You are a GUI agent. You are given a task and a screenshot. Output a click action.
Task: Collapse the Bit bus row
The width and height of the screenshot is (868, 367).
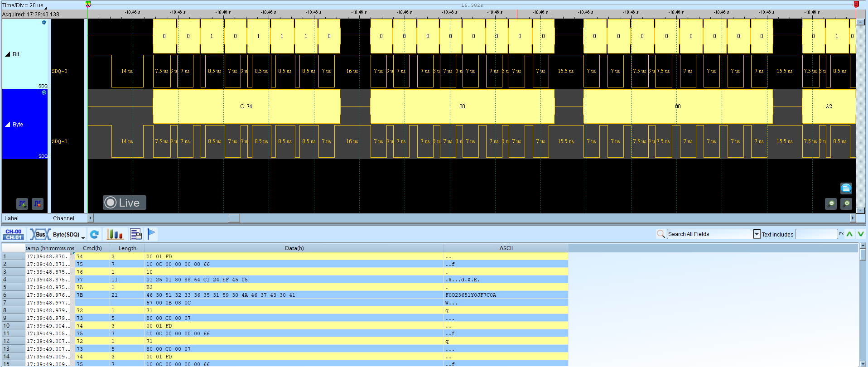tap(7, 54)
